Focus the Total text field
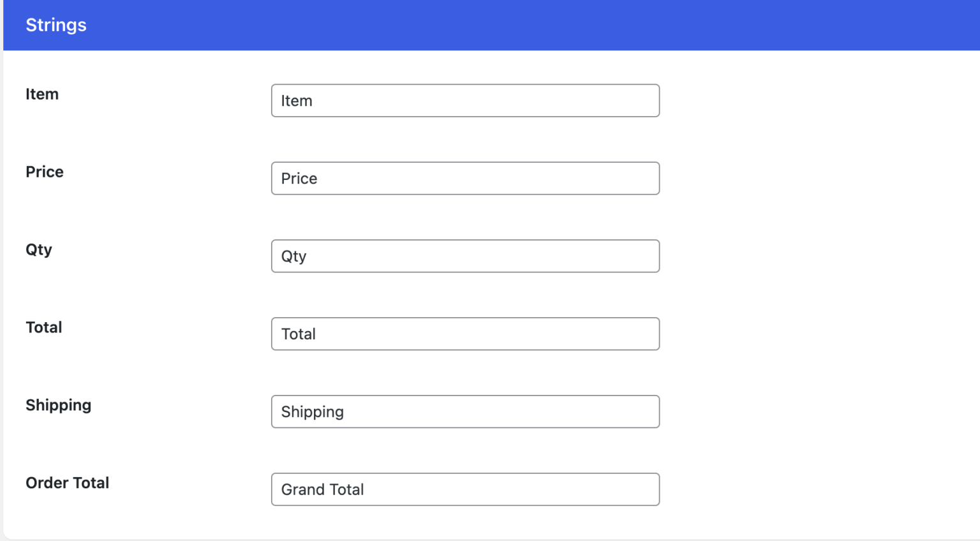 tap(465, 334)
